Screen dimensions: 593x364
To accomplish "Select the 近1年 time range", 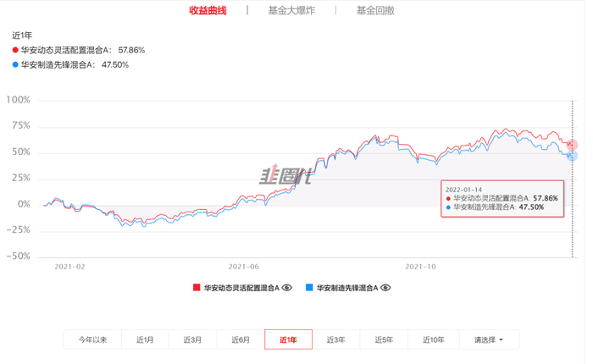I will click(x=288, y=339).
